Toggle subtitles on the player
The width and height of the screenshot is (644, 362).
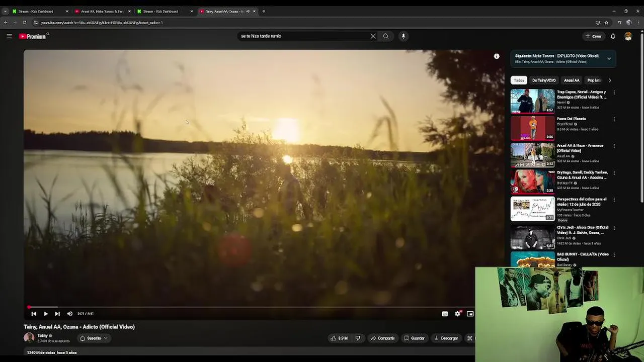click(445, 314)
